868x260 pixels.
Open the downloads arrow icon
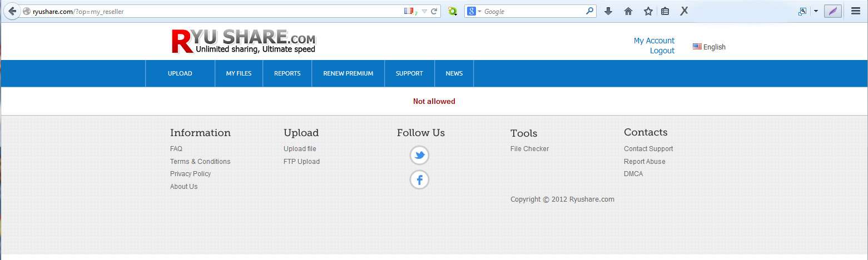tap(608, 11)
